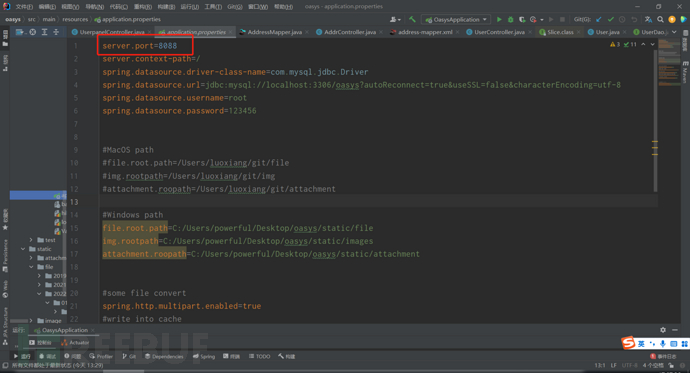690x373 pixels.
Task: Click the grayed resume arrow icon
Action: point(551,19)
